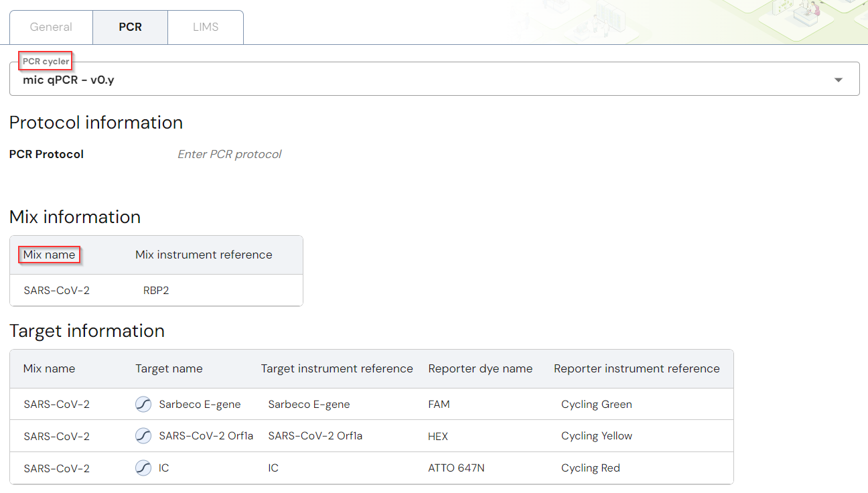Click the Cycling Red reference cell
The width and height of the screenshot is (868, 493).
(x=591, y=468)
